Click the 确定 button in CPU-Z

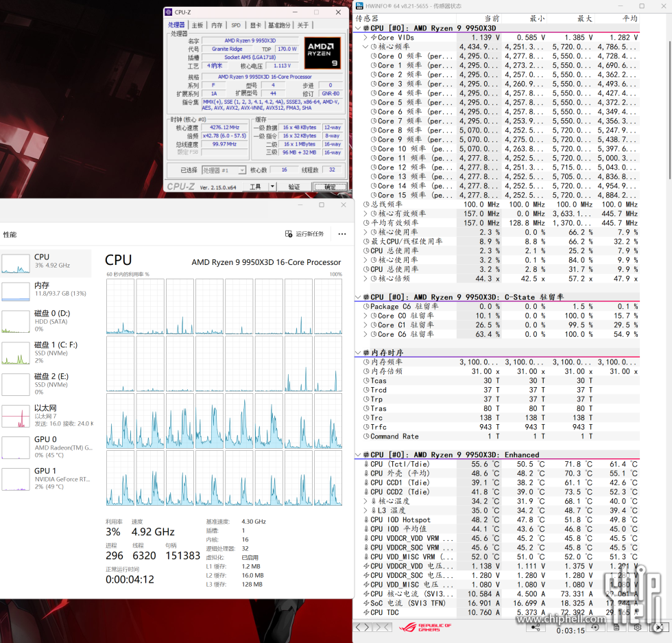[330, 187]
